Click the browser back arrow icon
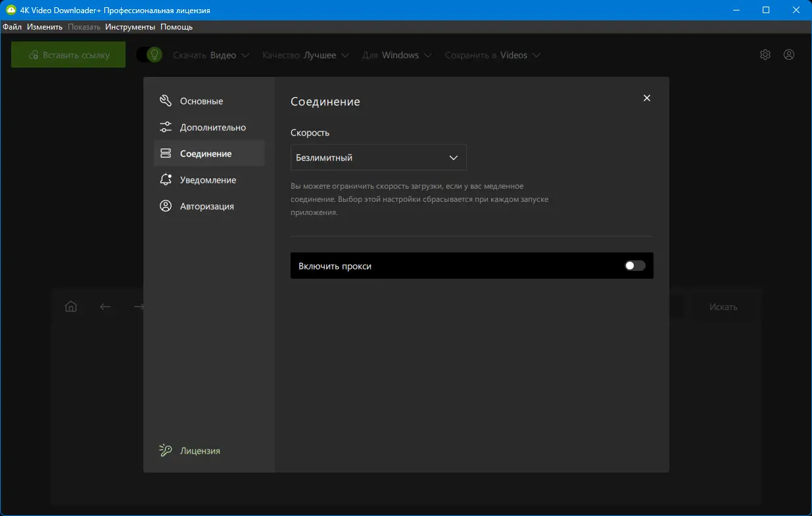812x516 pixels. click(105, 306)
